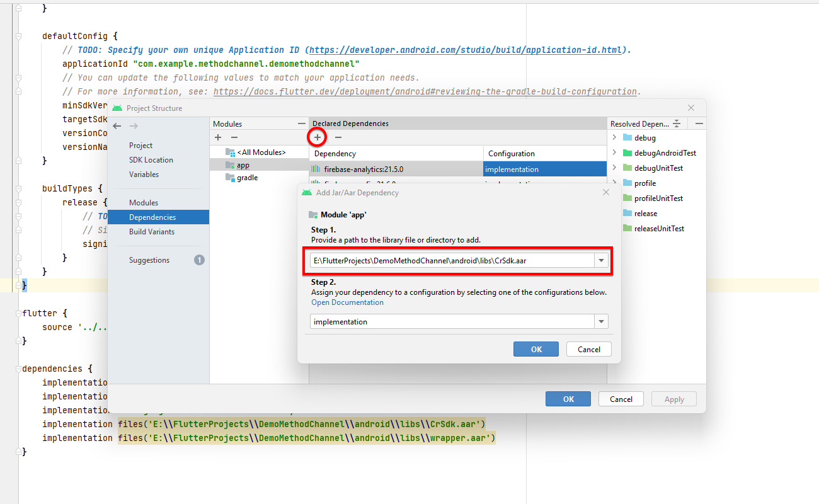Expand the debugAndroidTest node
819x504 pixels.
pos(614,152)
